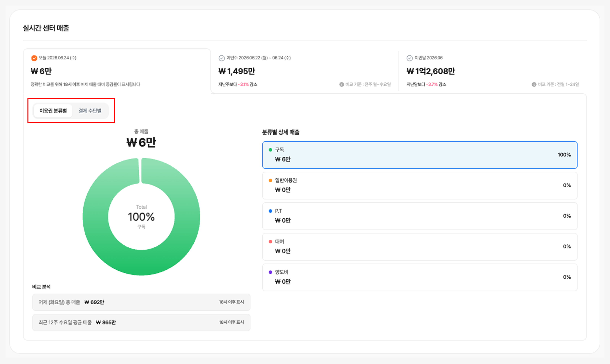Open the 결제 수단별 tab
Image resolution: width=610 pixels, height=364 pixels.
pos(90,111)
